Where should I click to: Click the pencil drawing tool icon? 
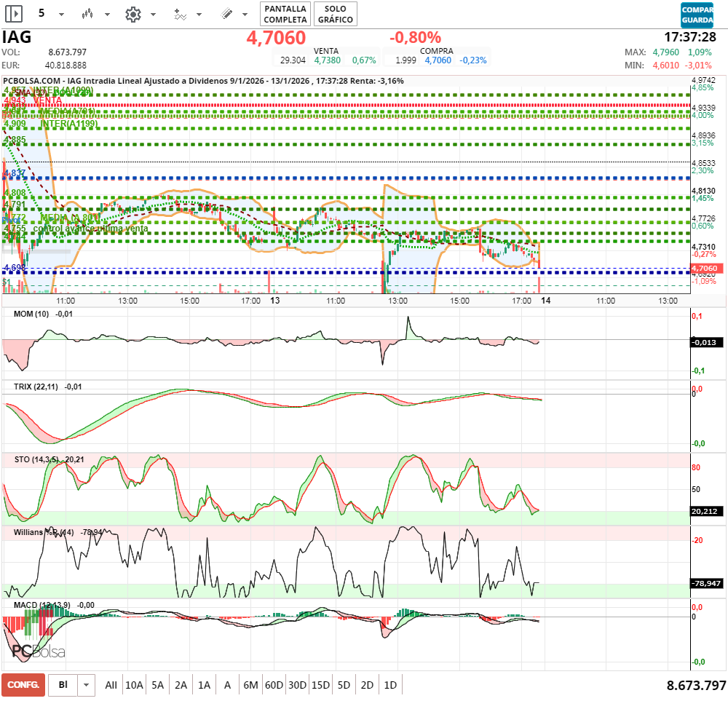(x=226, y=14)
